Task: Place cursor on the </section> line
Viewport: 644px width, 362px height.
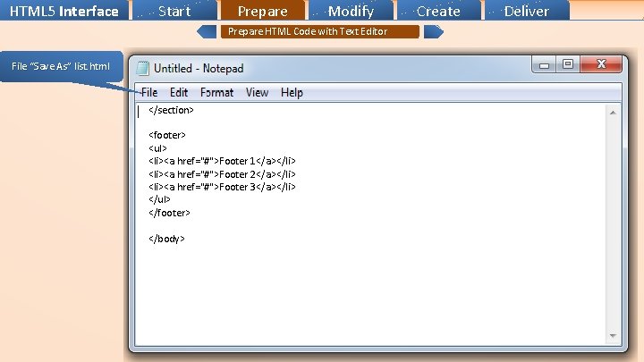Action: pos(171,110)
